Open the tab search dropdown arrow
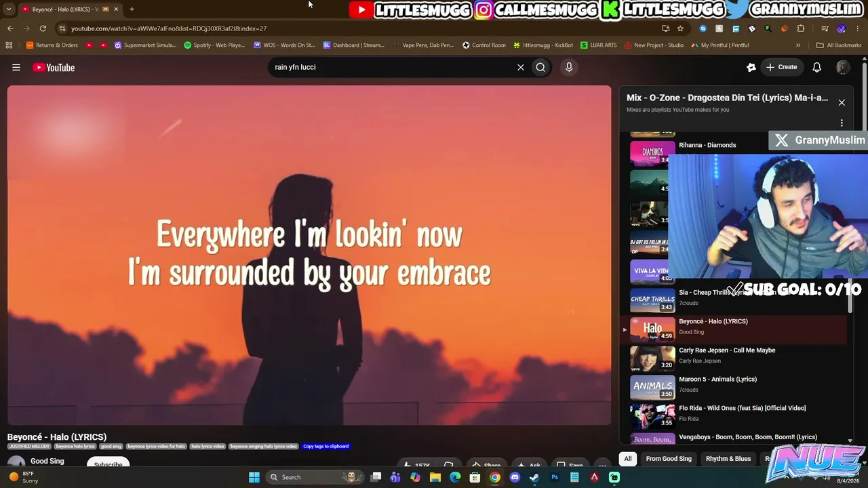This screenshot has width=868, height=488. (x=9, y=9)
